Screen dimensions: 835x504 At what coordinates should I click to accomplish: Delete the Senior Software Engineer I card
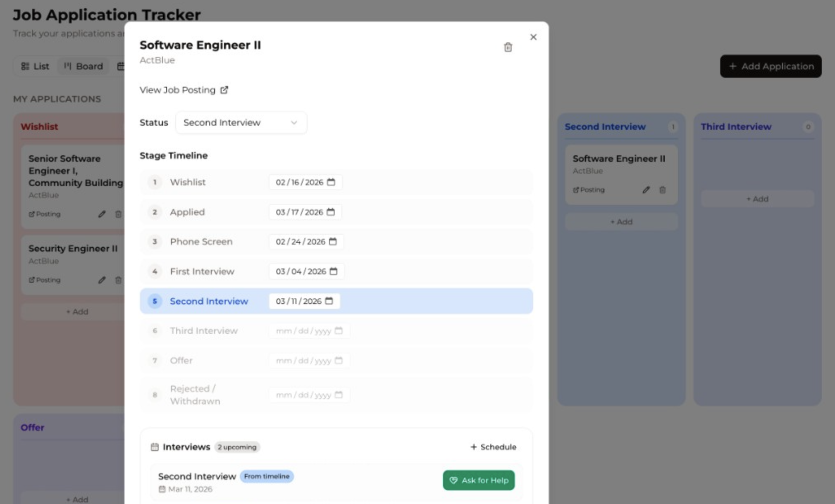pyautogui.click(x=118, y=214)
